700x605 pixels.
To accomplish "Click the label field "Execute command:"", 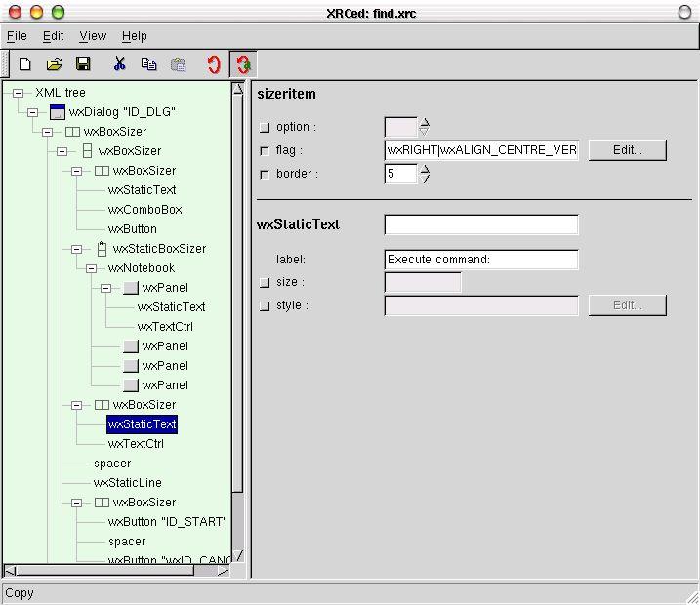I will click(x=481, y=260).
